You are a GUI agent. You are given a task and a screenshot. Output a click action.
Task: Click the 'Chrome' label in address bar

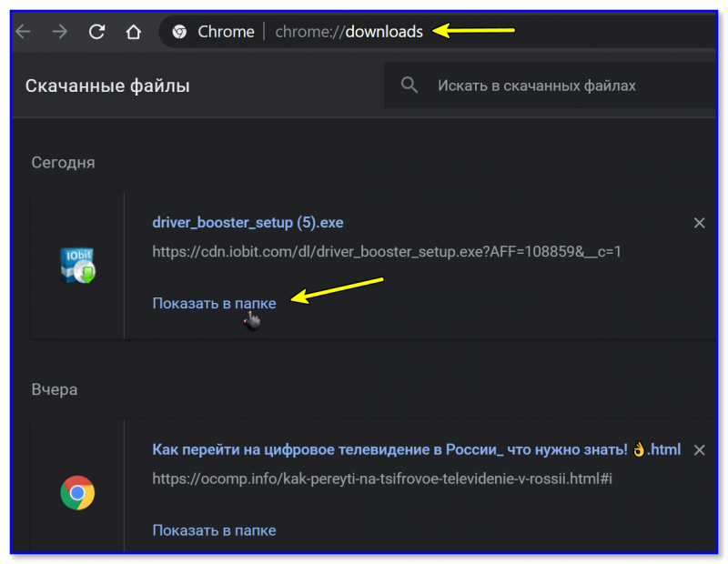pyautogui.click(x=226, y=32)
